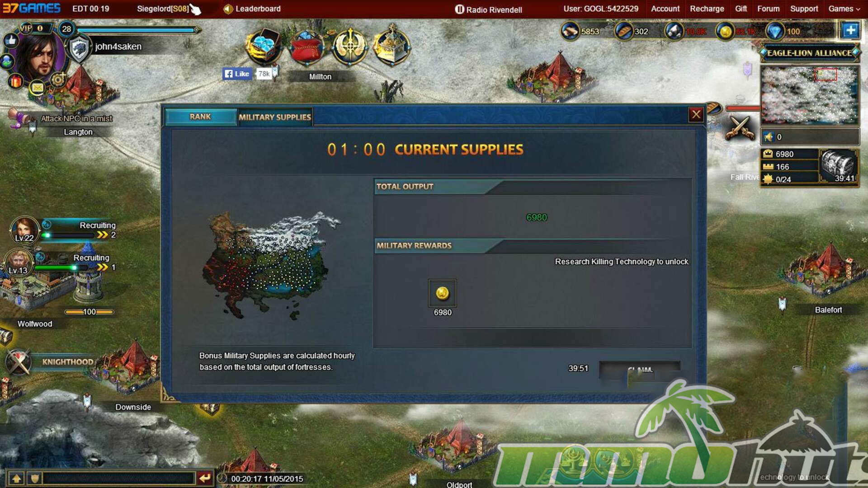Open the silver treasure chest with timer
Image resolution: width=868 pixels, height=488 pixels.
tap(839, 166)
